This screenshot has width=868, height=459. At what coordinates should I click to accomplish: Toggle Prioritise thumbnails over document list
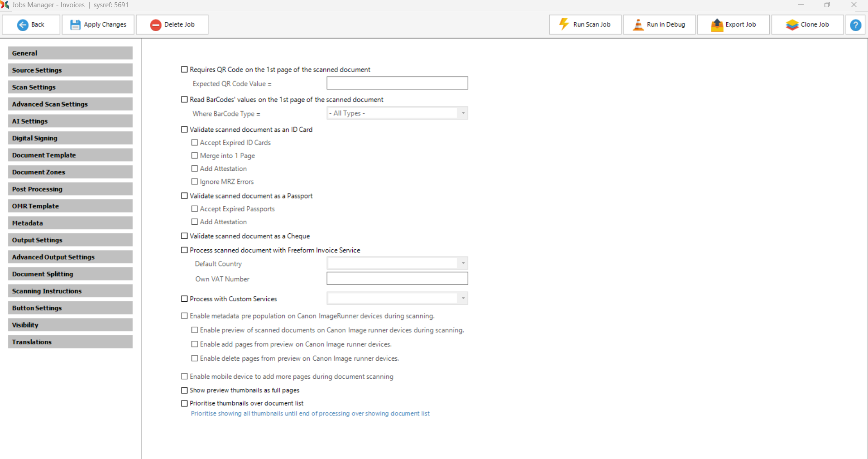tap(184, 403)
